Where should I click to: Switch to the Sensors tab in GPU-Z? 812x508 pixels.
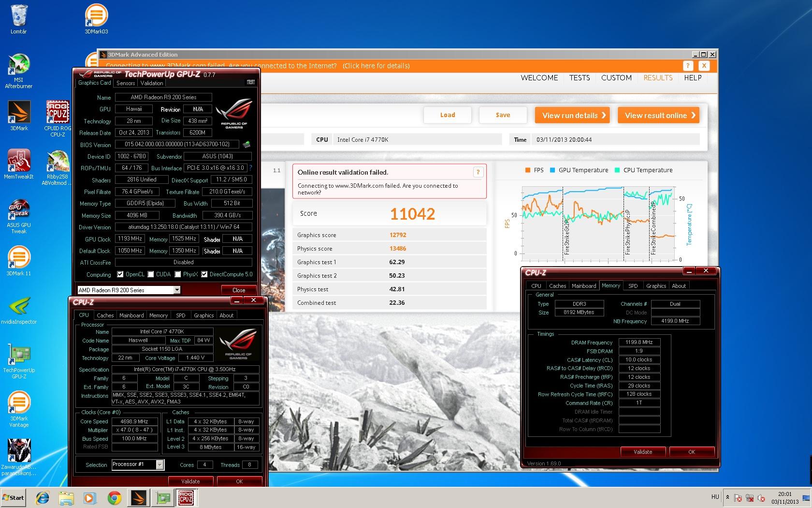(126, 83)
